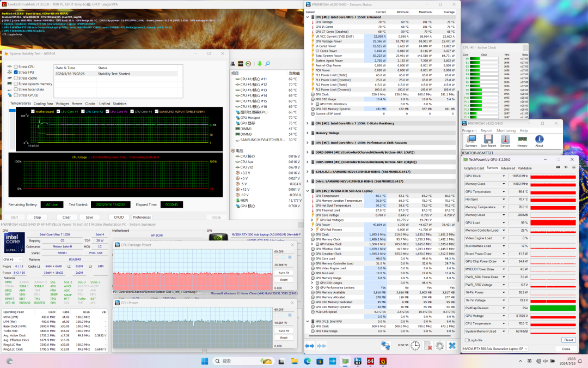The height and width of the screenshot is (368, 588).
Task: Click the green down-arrow icon in AIDA64 toolbar
Action: point(260,64)
